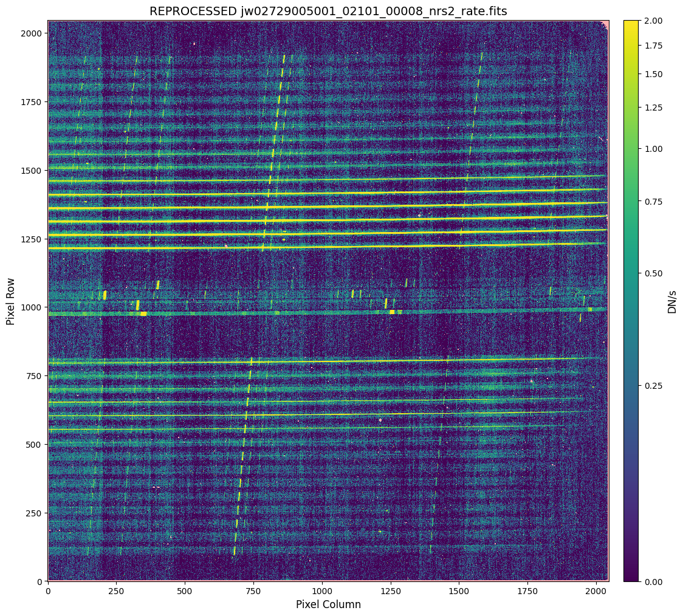The height and width of the screenshot is (616, 683).
Task: Click the bright clump near column 1250, row 980
Action: coord(392,312)
